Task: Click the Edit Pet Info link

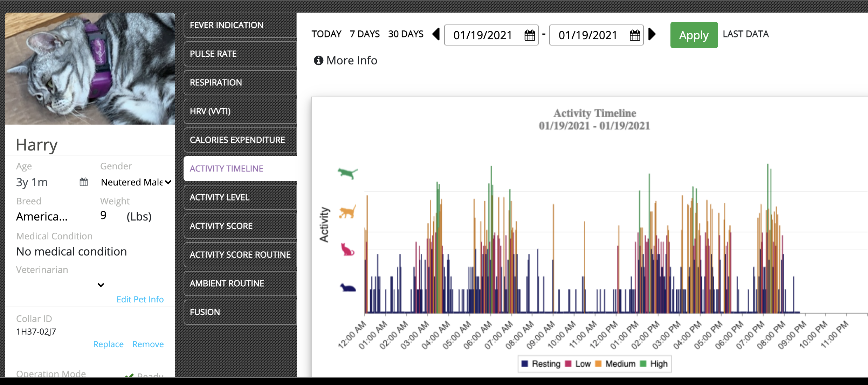Action: [x=140, y=300]
